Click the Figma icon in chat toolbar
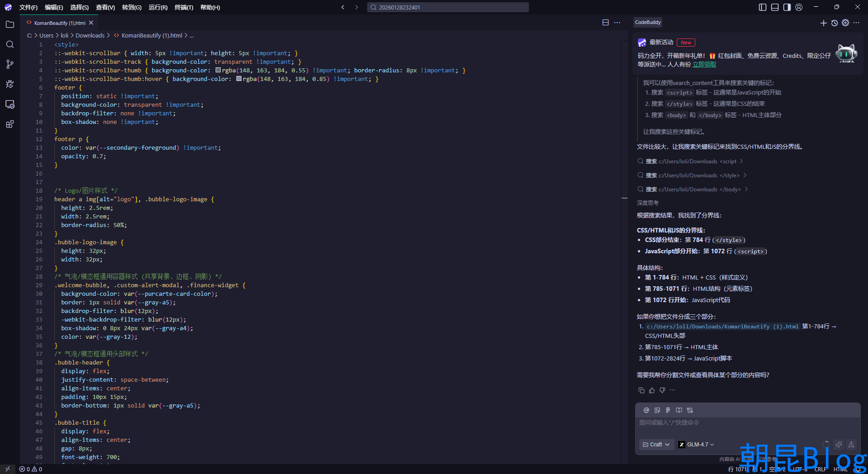 (x=668, y=410)
